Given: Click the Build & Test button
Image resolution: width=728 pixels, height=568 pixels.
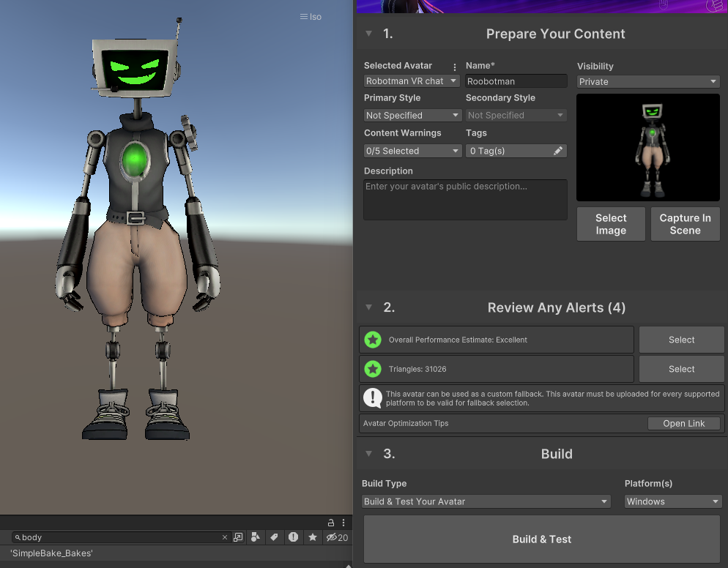Looking at the screenshot, I should [x=542, y=539].
